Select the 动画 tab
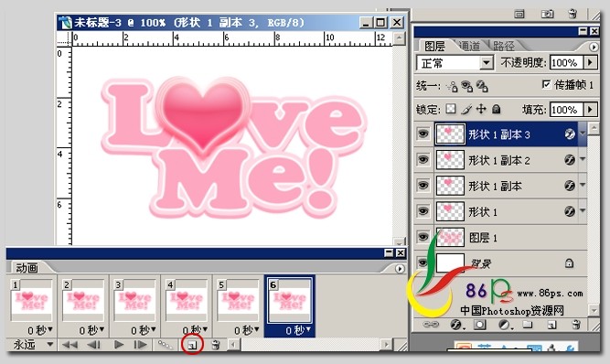The image size is (610, 364). 27,268
